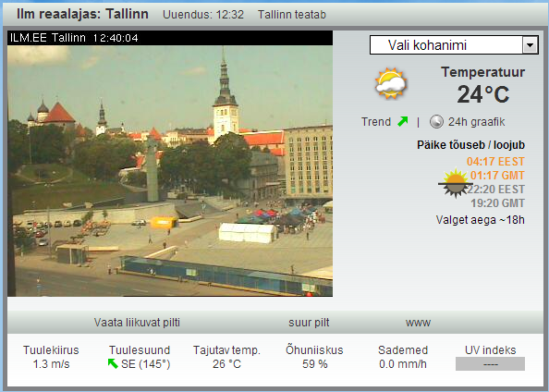Click the partly sunny weather icon
Viewport: 549px width, 392px height.
pos(391,84)
